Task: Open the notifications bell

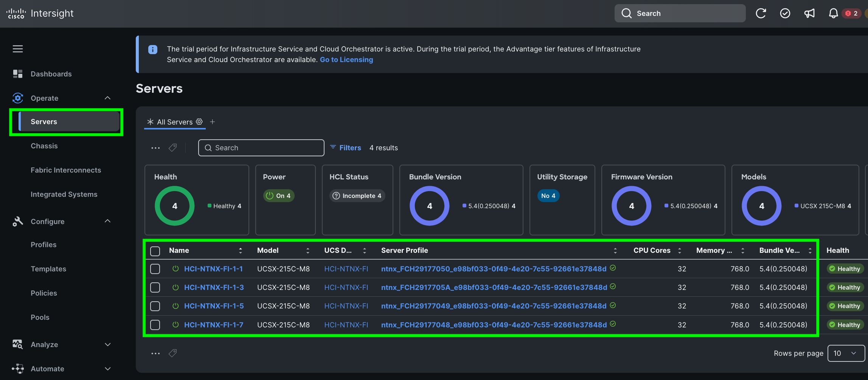Action: 832,13
